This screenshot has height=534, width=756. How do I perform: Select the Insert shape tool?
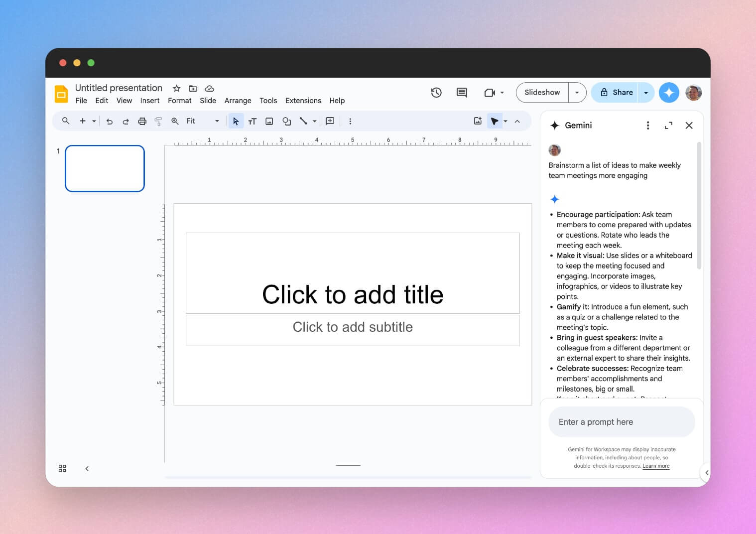(286, 121)
